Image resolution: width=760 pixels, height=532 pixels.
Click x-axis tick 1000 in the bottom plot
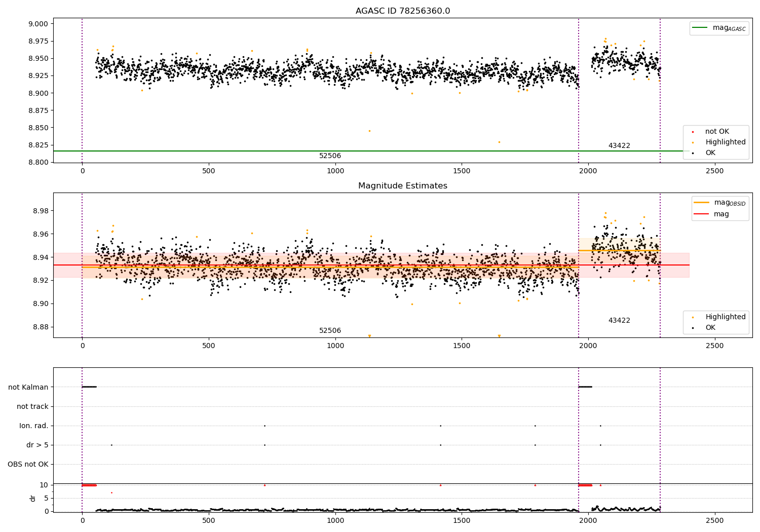[x=335, y=520]
